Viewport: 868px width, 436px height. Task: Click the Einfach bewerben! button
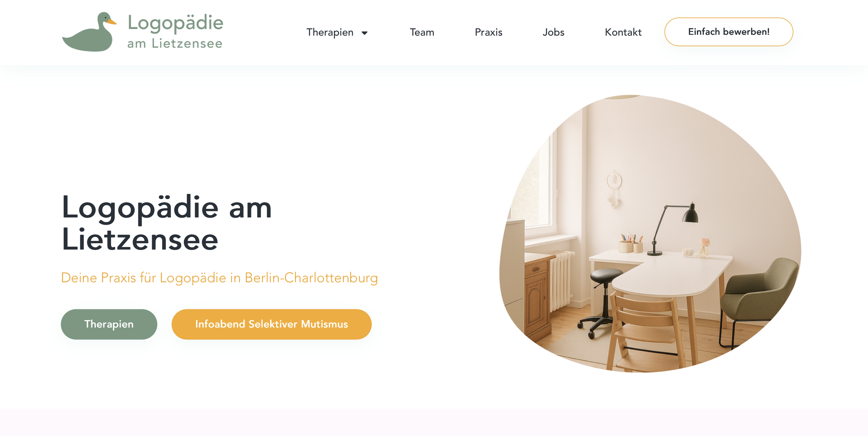tap(728, 32)
